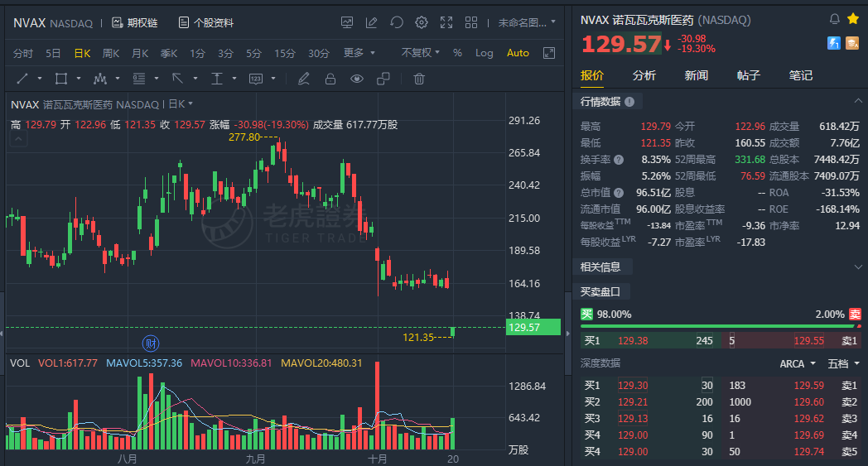Click the chart monitor icon in header

[x=347, y=22]
